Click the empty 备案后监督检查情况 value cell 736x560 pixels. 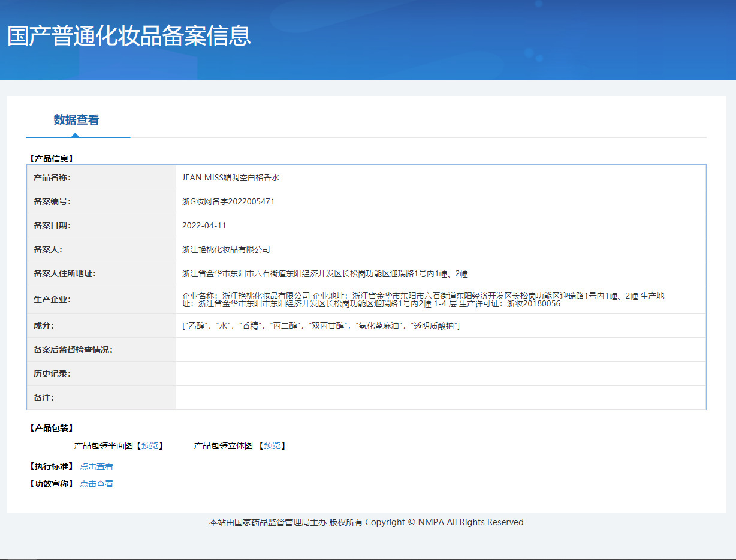pos(441,350)
